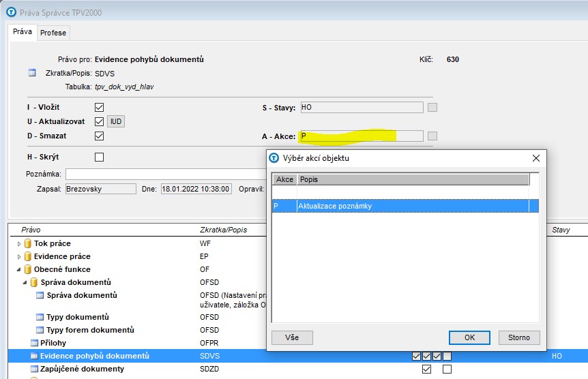The image size is (588, 379).
Task: Click the Zapsal field with Brezovsky
Action: (x=101, y=189)
